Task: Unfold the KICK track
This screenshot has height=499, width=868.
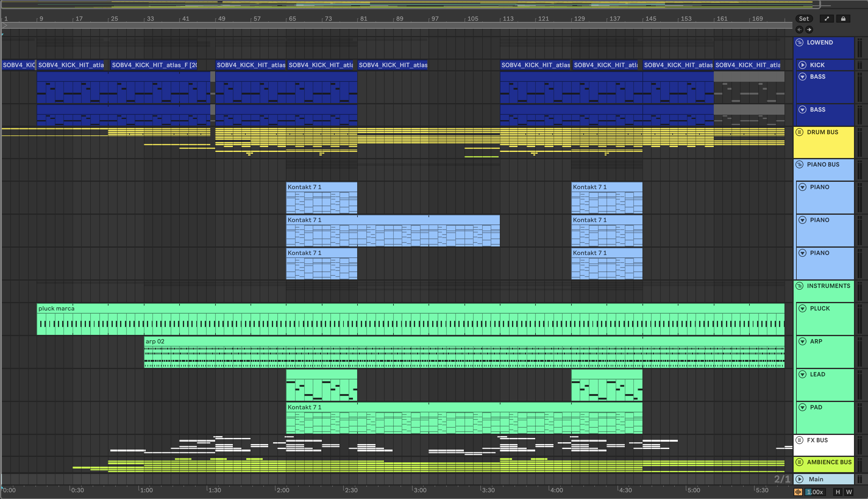Action: [802, 65]
